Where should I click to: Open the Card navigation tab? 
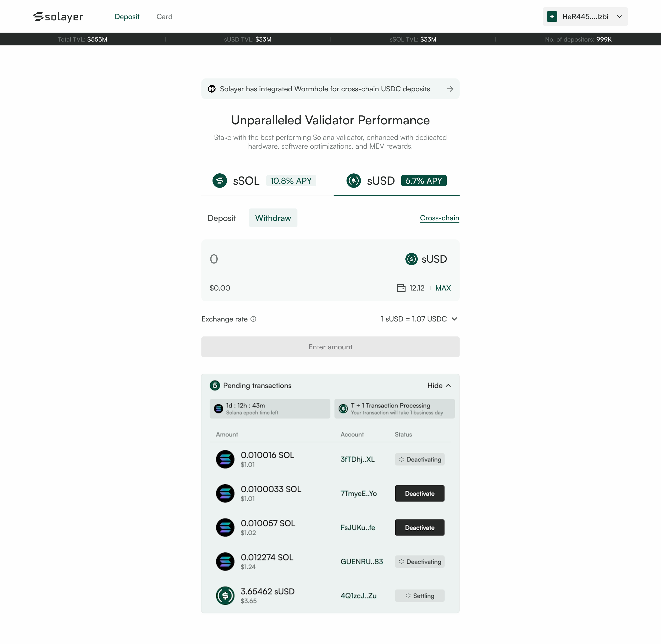[164, 17]
